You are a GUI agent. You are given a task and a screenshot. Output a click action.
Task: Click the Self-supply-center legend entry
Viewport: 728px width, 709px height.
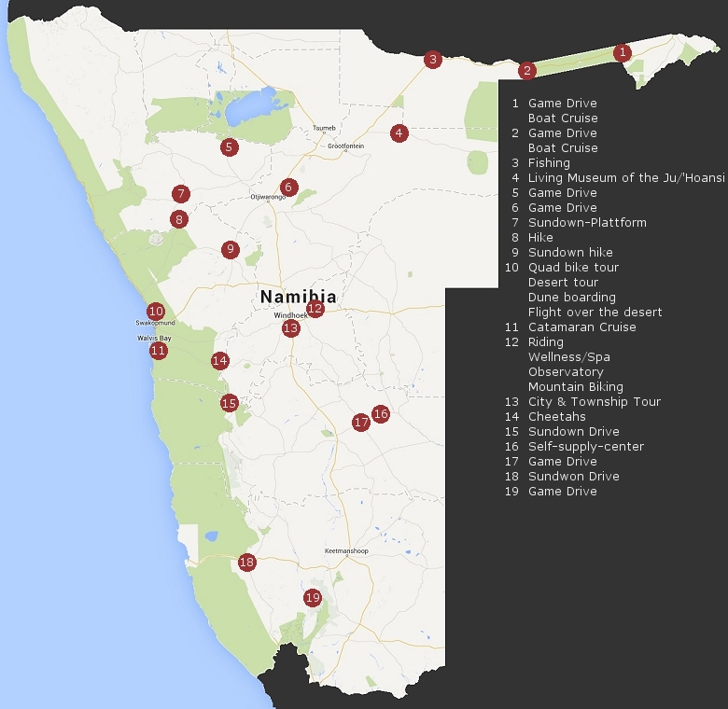point(586,447)
